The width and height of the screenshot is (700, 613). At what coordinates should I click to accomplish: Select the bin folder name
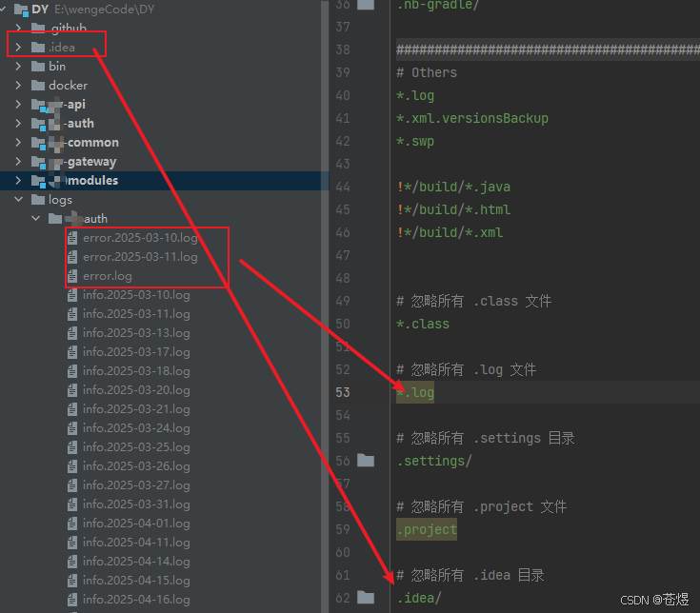[x=57, y=66]
